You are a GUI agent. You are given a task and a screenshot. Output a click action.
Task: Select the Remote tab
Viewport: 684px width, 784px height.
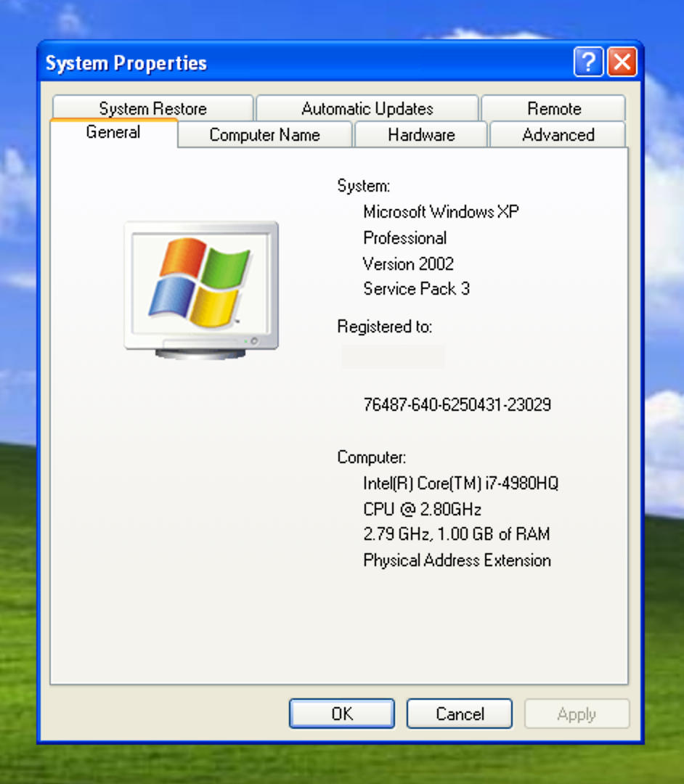click(553, 108)
